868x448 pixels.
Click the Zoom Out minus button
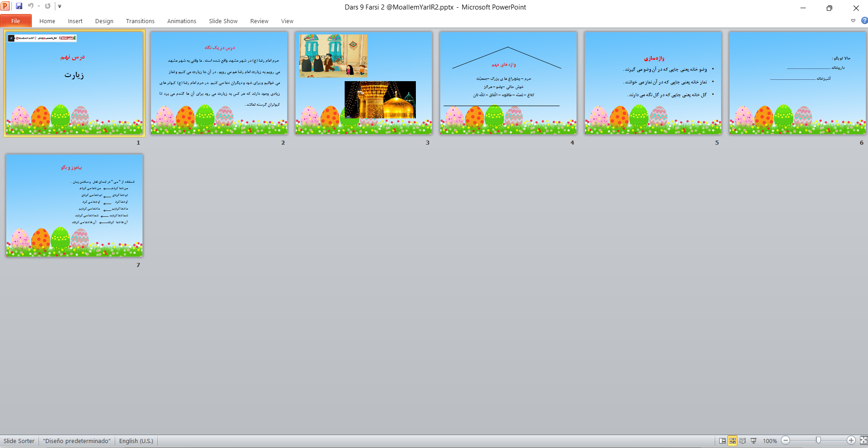[786, 440]
